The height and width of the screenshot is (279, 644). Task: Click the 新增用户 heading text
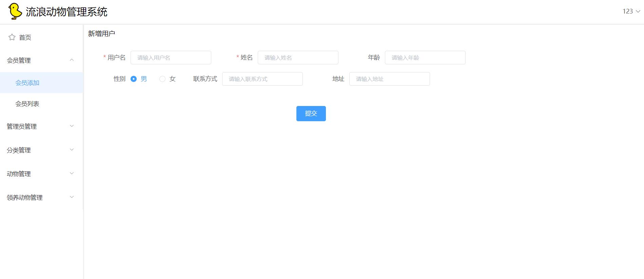coord(101,34)
